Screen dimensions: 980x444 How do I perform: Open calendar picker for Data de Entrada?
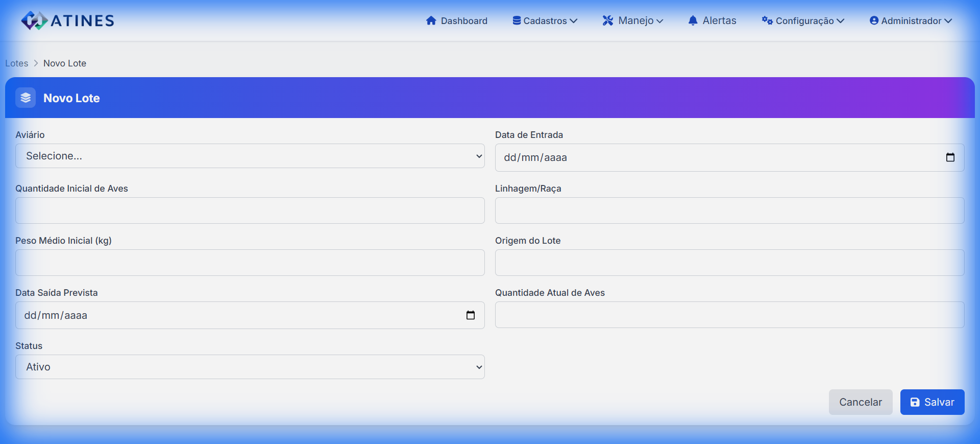(950, 157)
